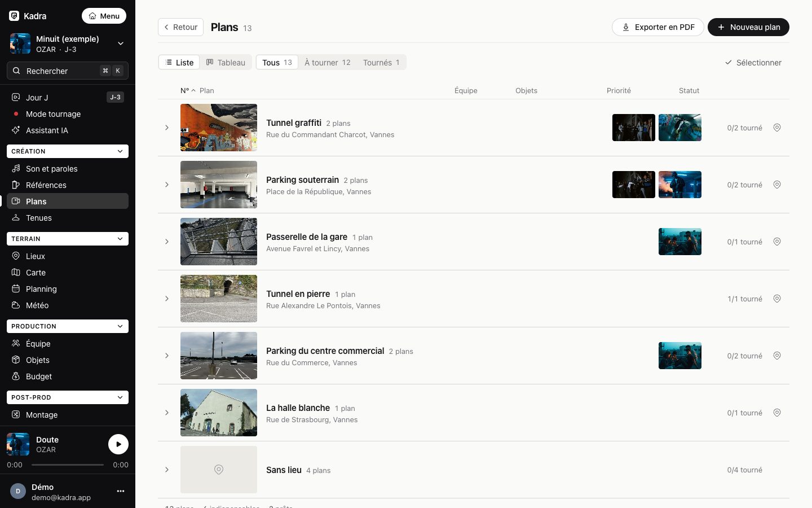Open Objets in the sidebar
Screen dimensions: 812x508
point(68,360)
